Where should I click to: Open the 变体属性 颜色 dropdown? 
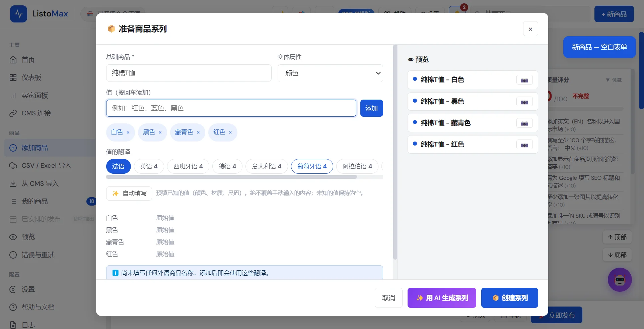coord(330,73)
